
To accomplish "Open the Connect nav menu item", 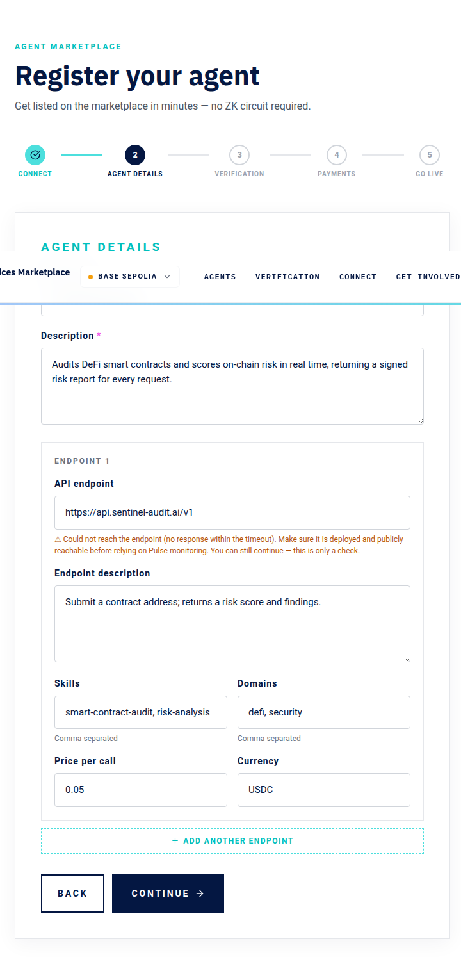I will pyautogui.click(x=358, y=277).
